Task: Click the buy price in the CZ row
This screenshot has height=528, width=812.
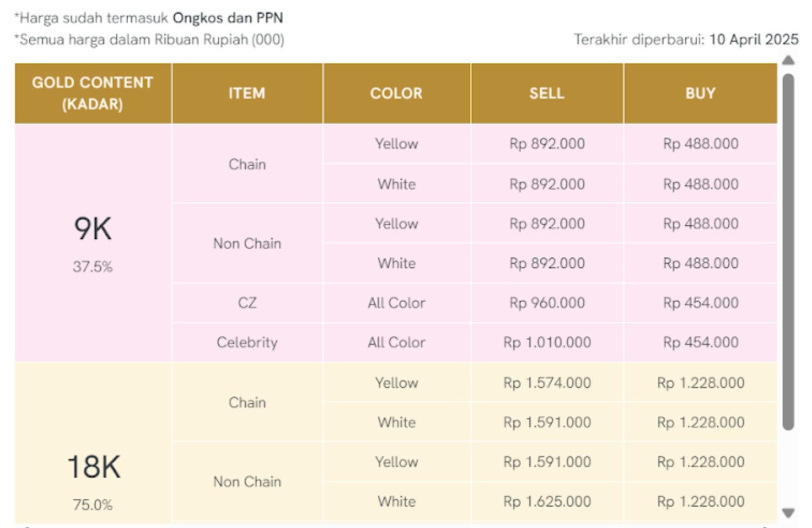Action: point(700,303)
